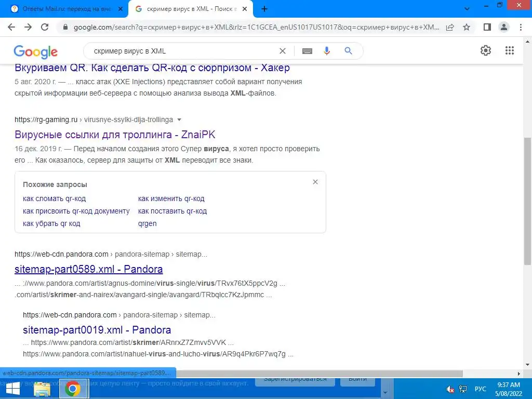Go back to the previous page
532x399 pixels.
click(11, 27)
